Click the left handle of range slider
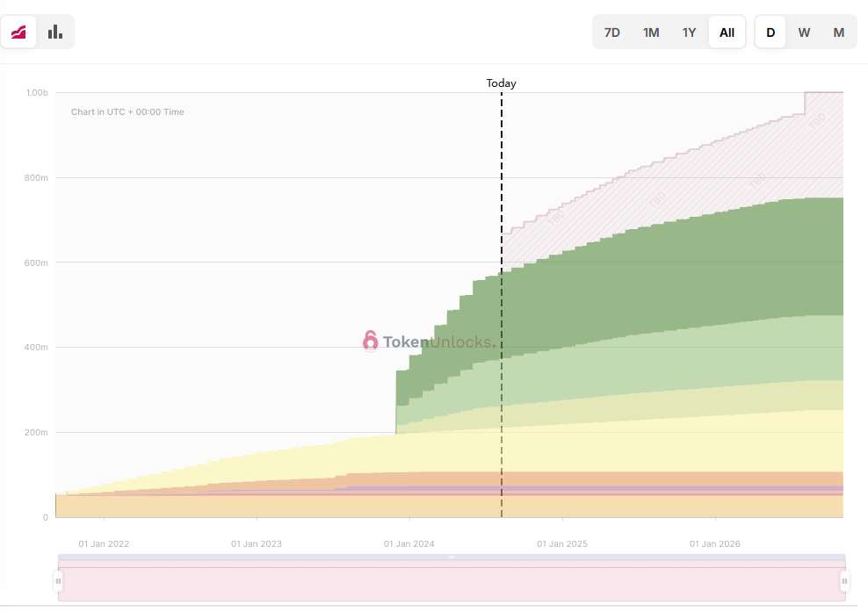Viewport: 868px width, 611px height. tap(59, 580)
